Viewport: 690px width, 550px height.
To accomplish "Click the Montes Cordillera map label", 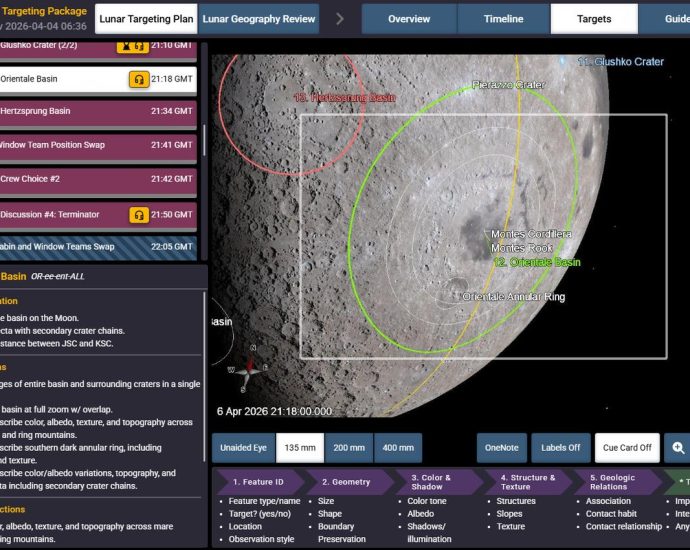I will pos(531,234).
